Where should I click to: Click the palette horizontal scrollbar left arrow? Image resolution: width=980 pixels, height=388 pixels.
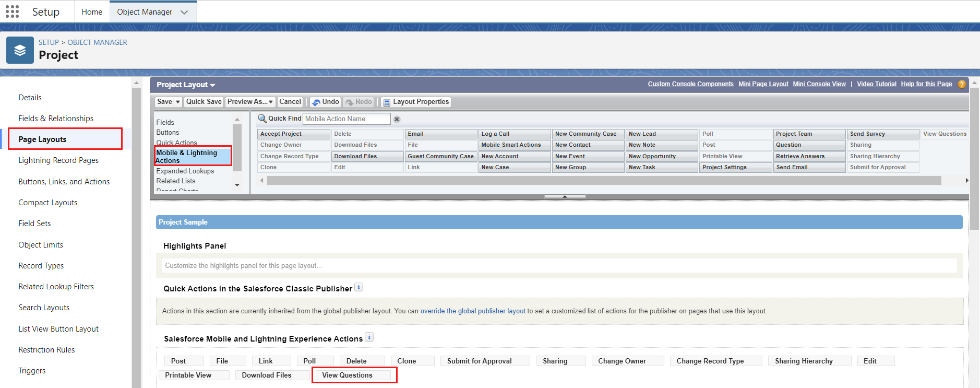tap(261, 180)
